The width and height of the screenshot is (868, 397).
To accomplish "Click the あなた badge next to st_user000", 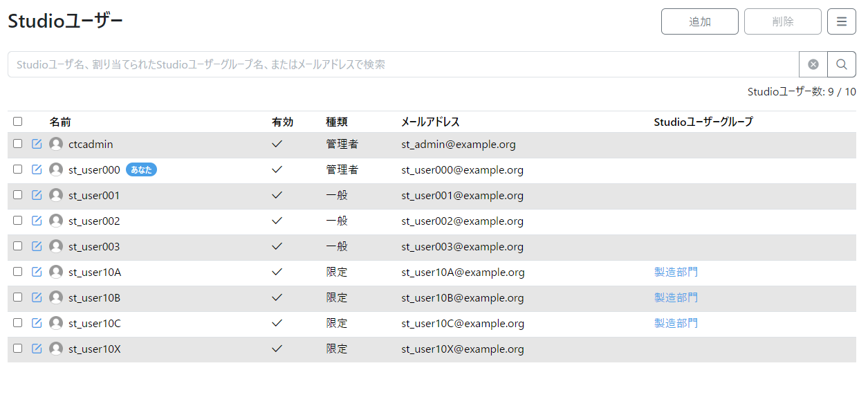I will pyautogui.click(x=141, y=169).
